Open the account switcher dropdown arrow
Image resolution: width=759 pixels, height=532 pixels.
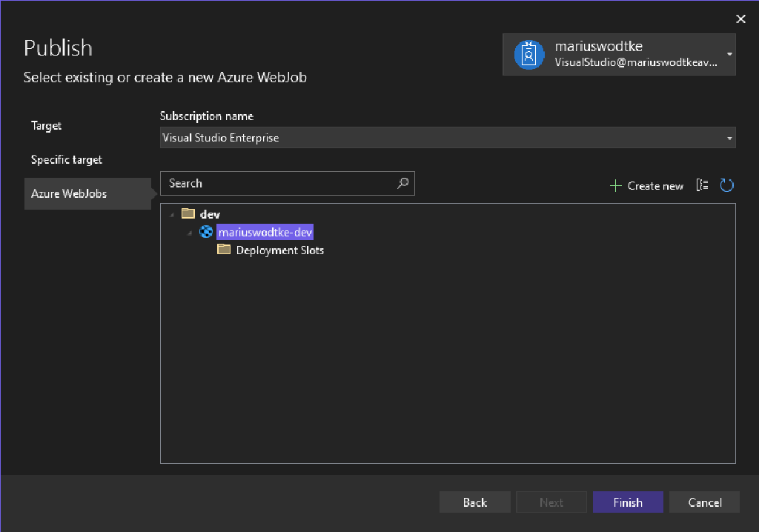tap(729, 54)
